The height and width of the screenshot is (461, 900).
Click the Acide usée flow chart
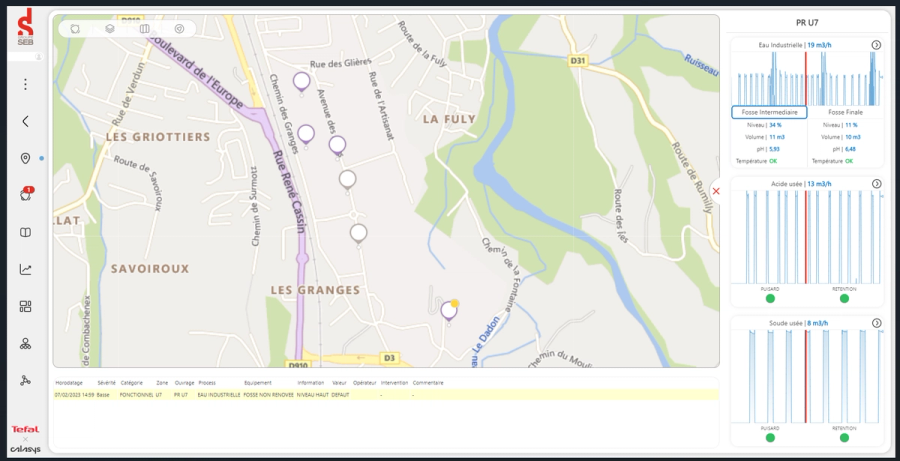(x=807, y=237)
